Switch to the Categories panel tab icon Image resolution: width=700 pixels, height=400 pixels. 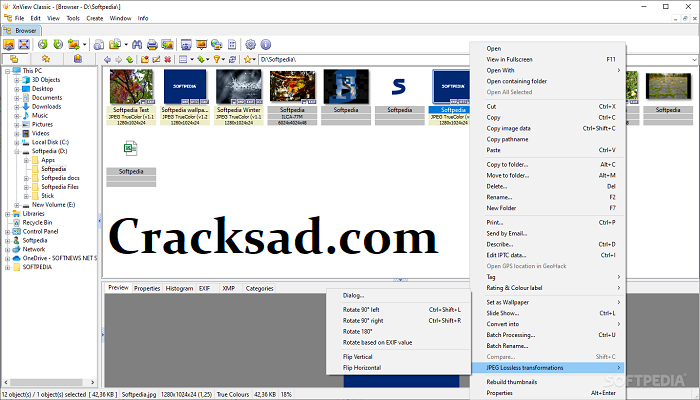78,59
